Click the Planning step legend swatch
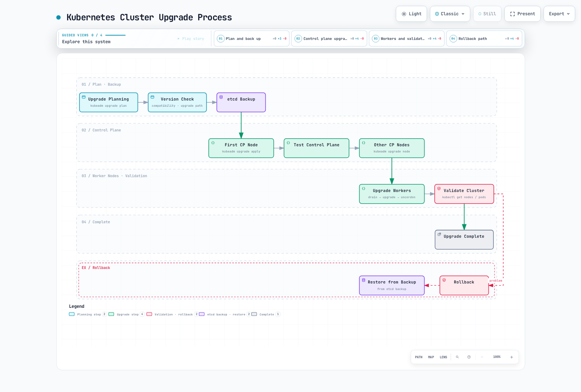 pos(72,314)
